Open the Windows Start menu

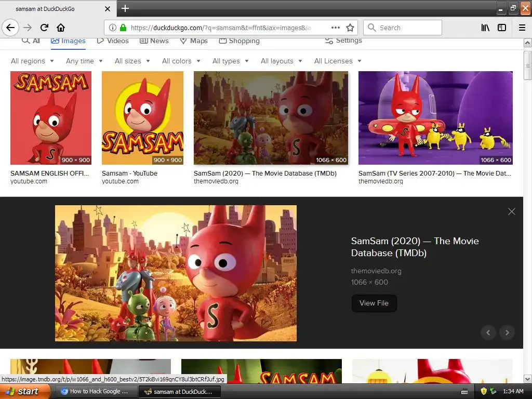(x=25, y=391)
